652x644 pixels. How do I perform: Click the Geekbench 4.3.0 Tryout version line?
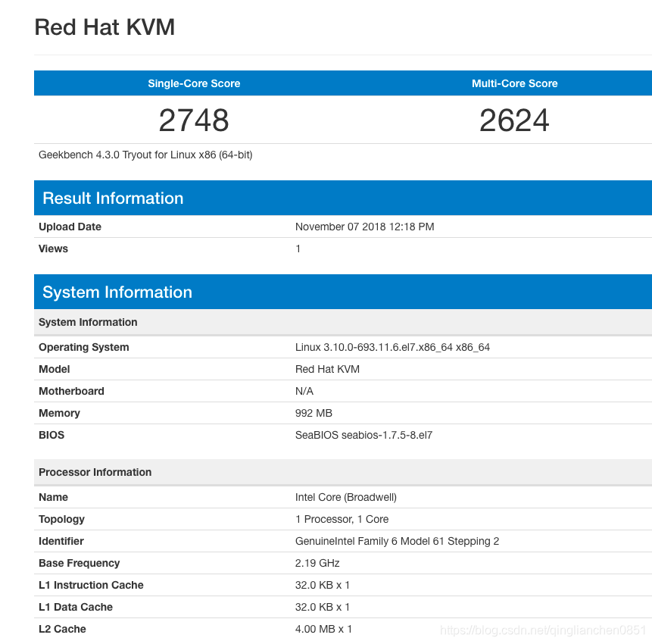pyautogui.click(x=145, y=155)
